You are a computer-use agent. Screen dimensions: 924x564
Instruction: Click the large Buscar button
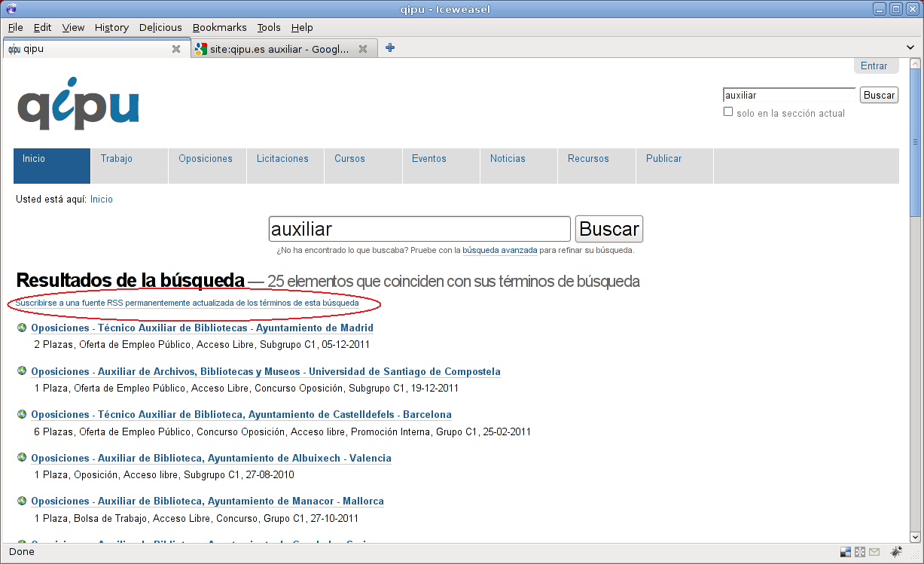pyautogui.click(x=609, y=229)
